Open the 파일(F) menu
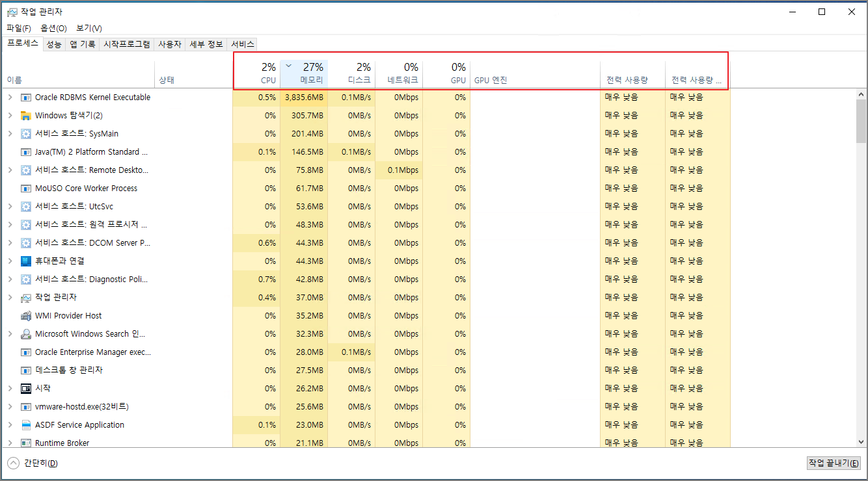Screen dimensions: 868x481 click(19, 29)
